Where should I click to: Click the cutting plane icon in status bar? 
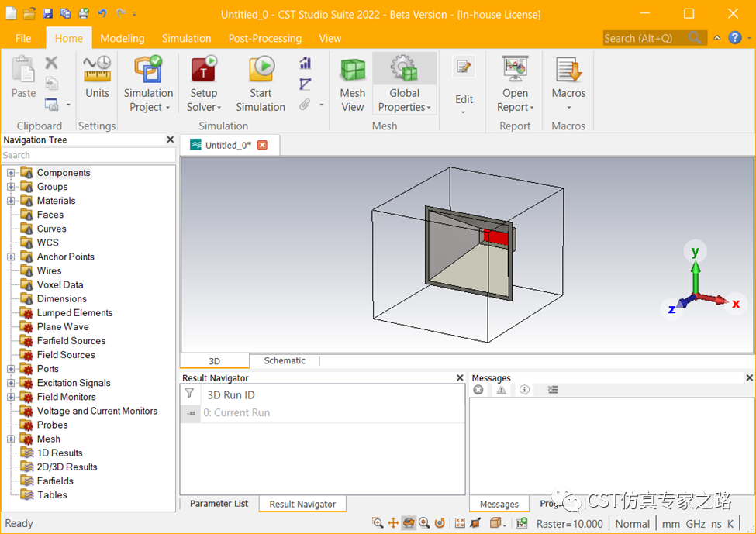(x=475, y=523)
